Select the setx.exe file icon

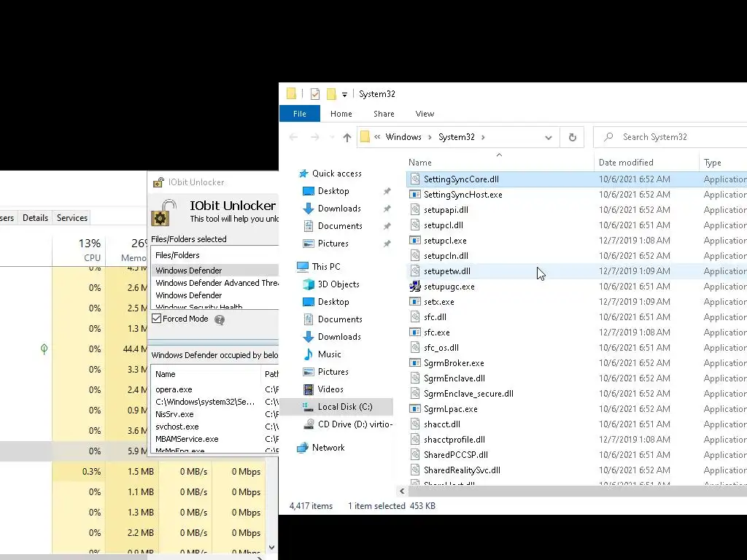point(415,301)
